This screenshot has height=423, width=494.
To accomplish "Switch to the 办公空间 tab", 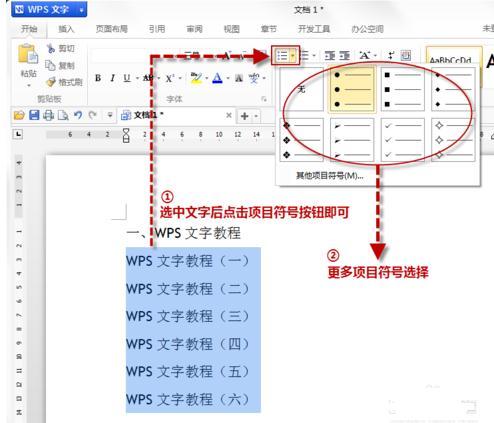I will pyautogui.click(x=367, y=29).
